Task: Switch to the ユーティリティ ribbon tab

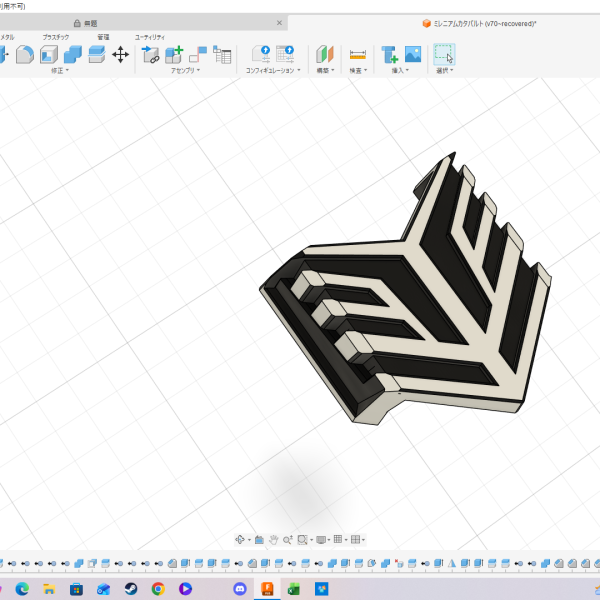Action: (x=150, y=37)
